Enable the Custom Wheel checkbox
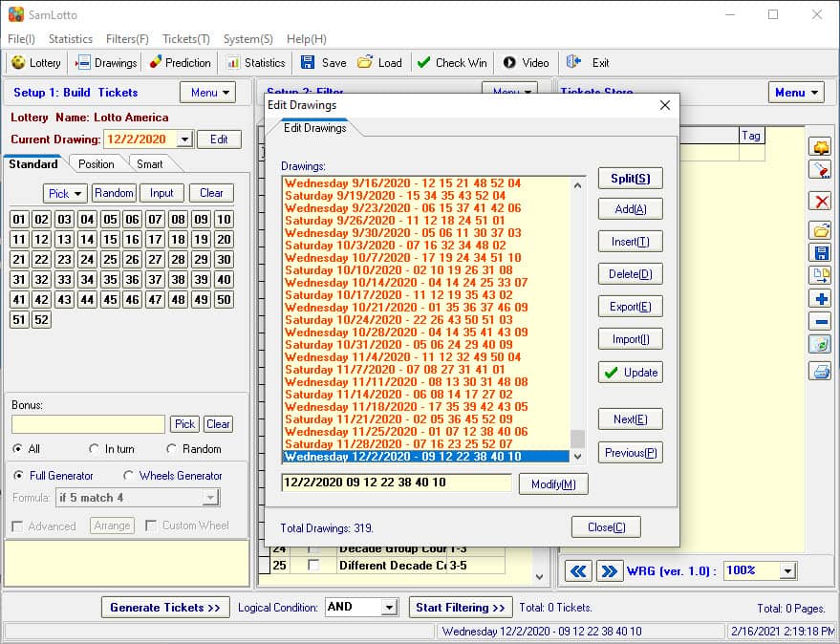The width and height of the screenshot is (840, 644). (x=151, y=526)
